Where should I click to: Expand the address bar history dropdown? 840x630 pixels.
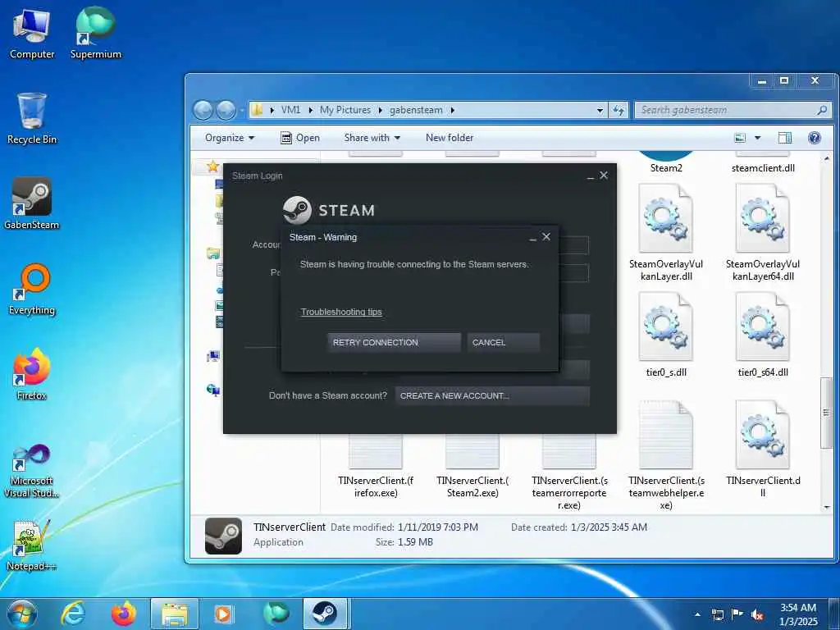(x=600, y=111)
